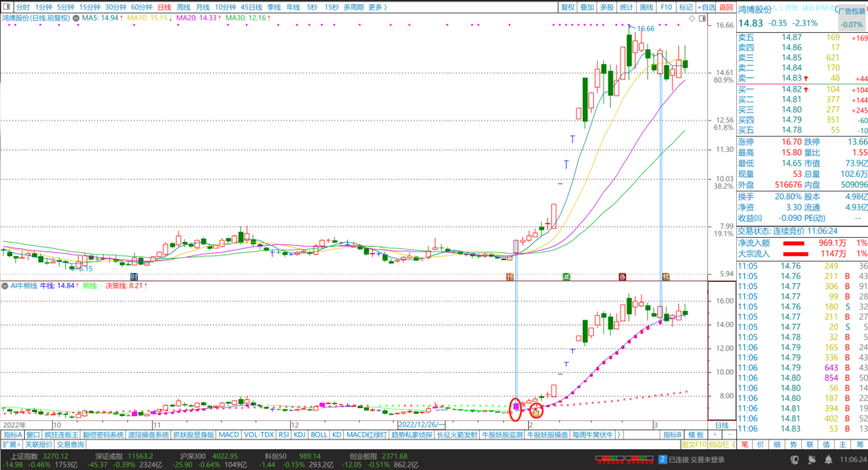Select the 波段操盘系统 indicator
This screenshot has height=470, width=868.
point(149,435)
